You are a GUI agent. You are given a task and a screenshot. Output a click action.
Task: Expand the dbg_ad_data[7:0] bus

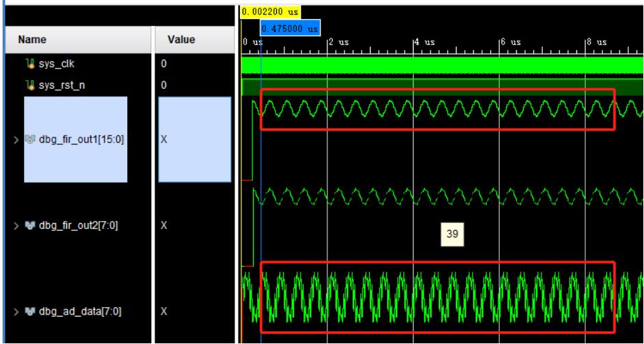(17, 314)
